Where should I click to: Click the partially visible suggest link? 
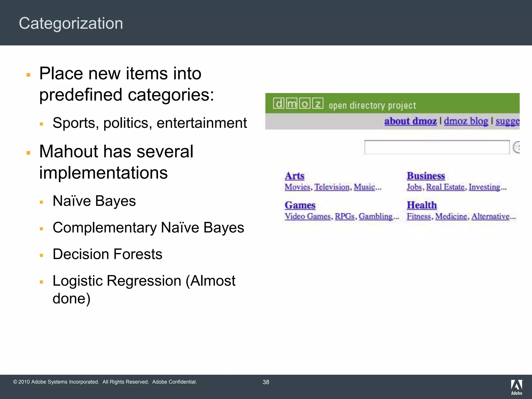click(507, 121)
